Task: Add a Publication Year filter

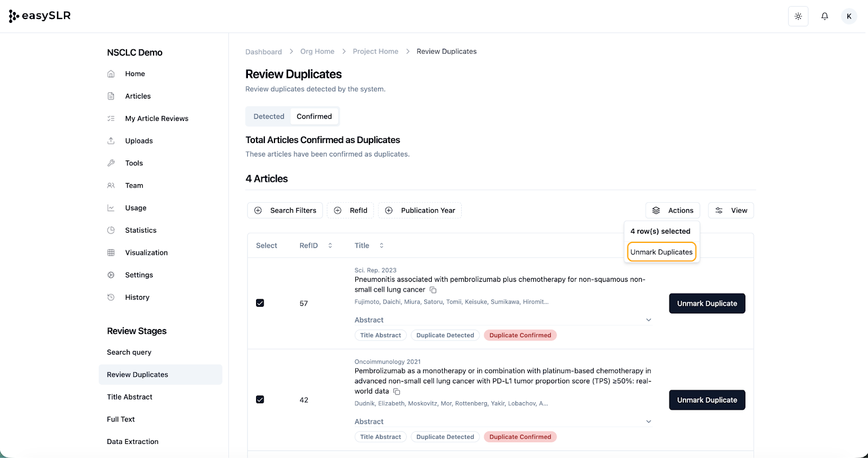Action: click(420, 210)
